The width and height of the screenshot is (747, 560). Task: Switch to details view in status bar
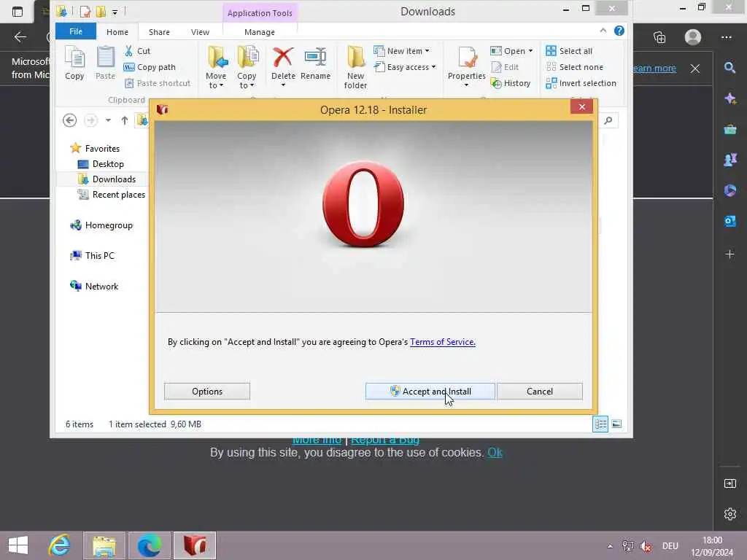click(600, 424)
